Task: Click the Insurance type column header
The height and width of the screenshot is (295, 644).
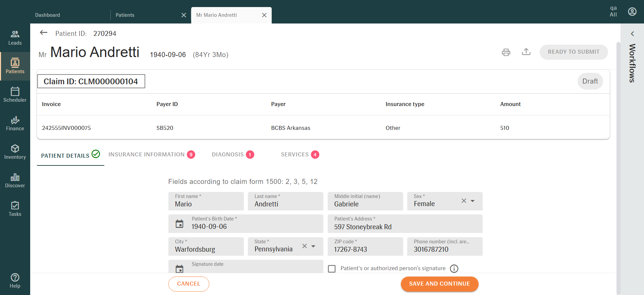Action: point(405,104)
